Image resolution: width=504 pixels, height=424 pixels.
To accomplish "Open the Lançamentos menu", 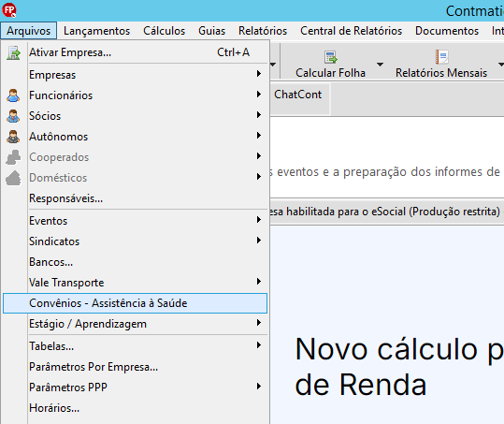I will [96, 31].
